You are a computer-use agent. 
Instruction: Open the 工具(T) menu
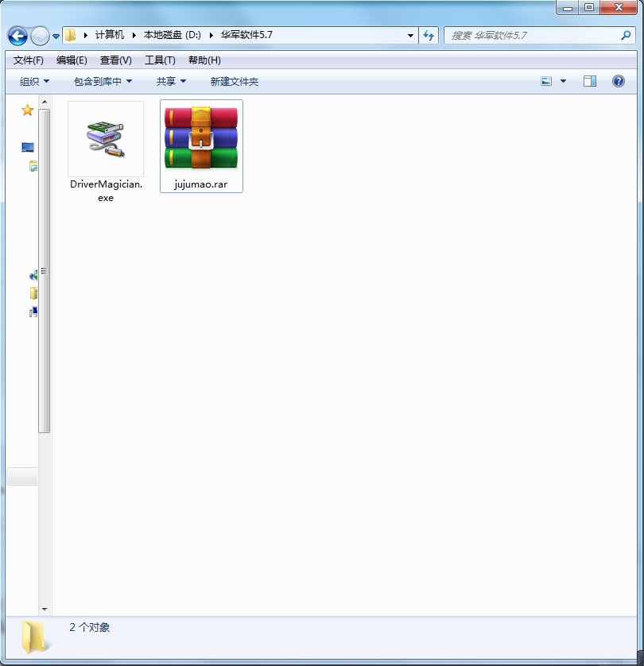[x=160, y=60]
